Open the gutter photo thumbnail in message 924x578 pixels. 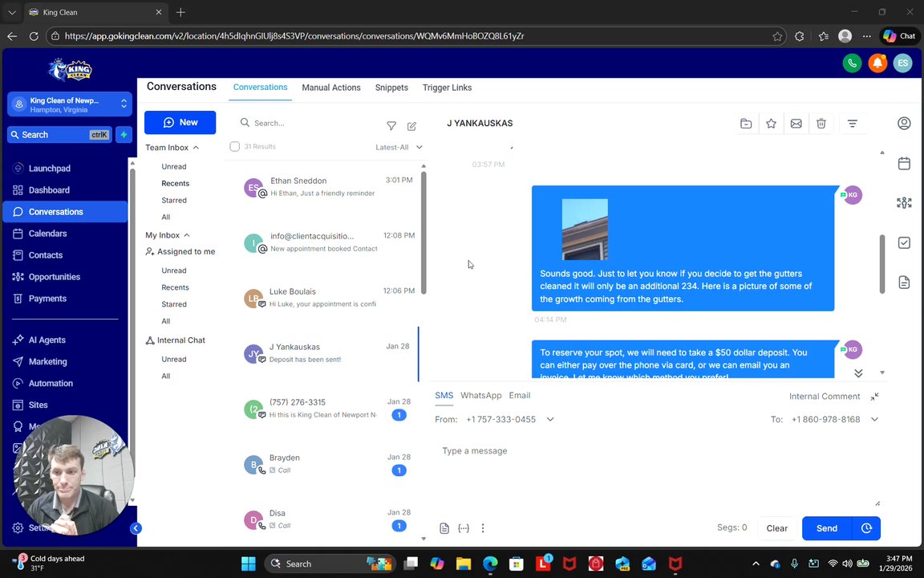(585, 230)
